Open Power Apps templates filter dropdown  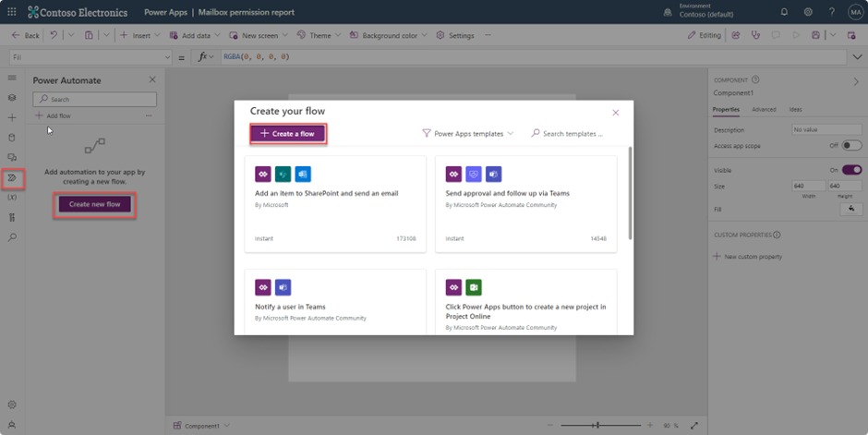click(468, 133)
